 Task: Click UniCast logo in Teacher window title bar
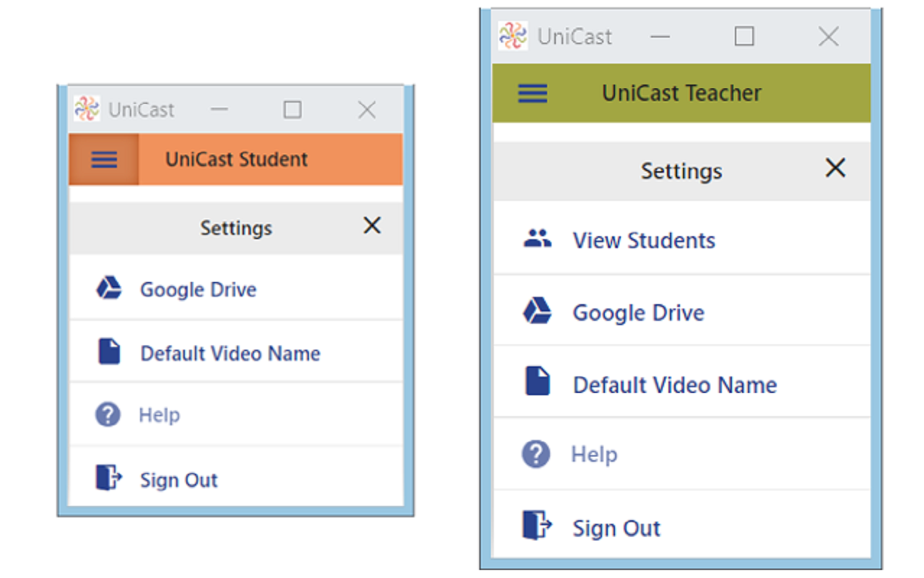[x=513, y=36]
